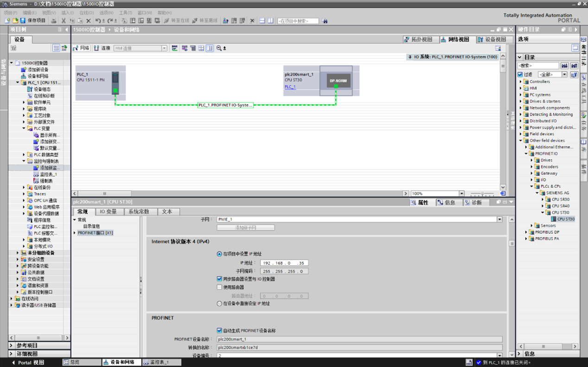Screen dimensions: 588x367
Task: Click the zoom magnifier icon in network toolbar
Action: [219, 48]
